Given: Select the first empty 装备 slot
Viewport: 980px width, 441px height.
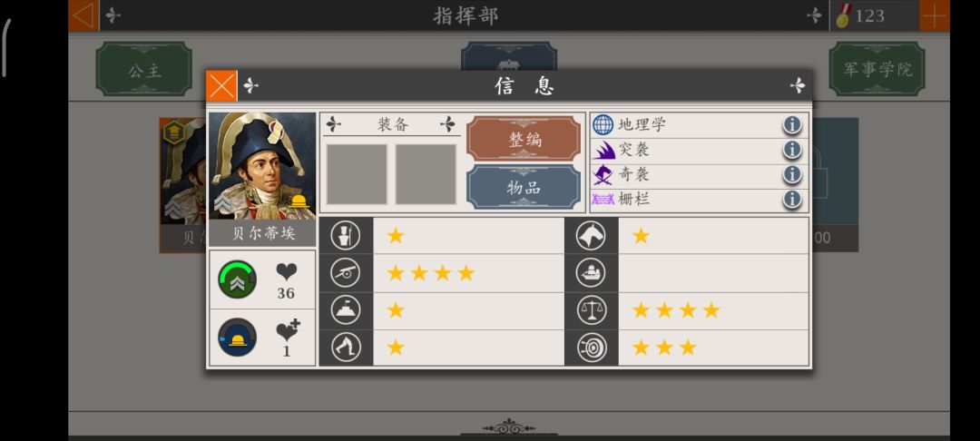Looking at the screenshot, I should 357,174.
